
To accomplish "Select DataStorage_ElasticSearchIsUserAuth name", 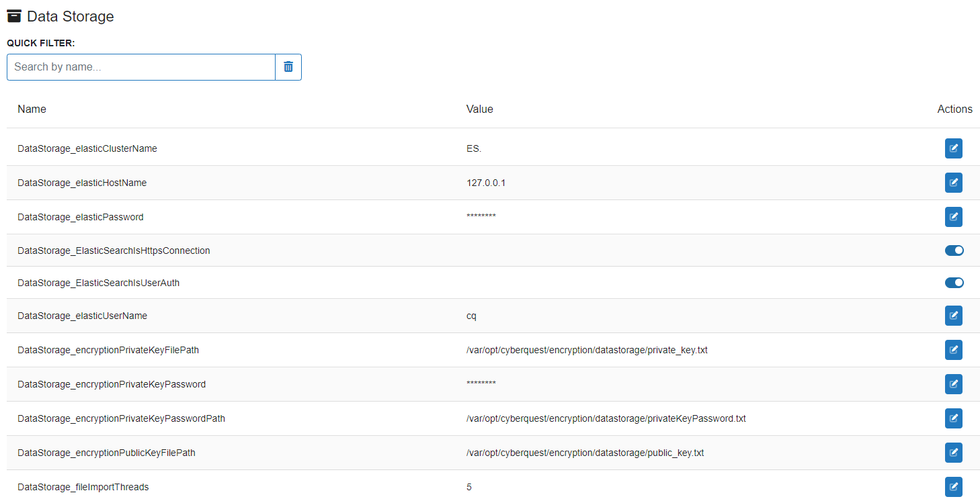I will (99, 283).
